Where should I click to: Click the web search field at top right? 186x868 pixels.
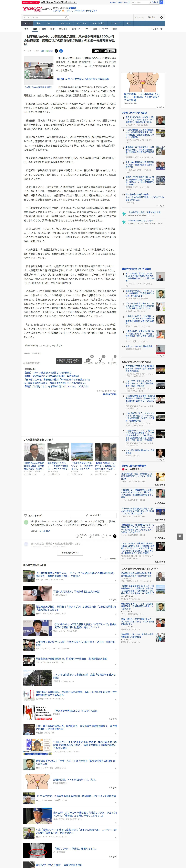[x=140, y=2]
